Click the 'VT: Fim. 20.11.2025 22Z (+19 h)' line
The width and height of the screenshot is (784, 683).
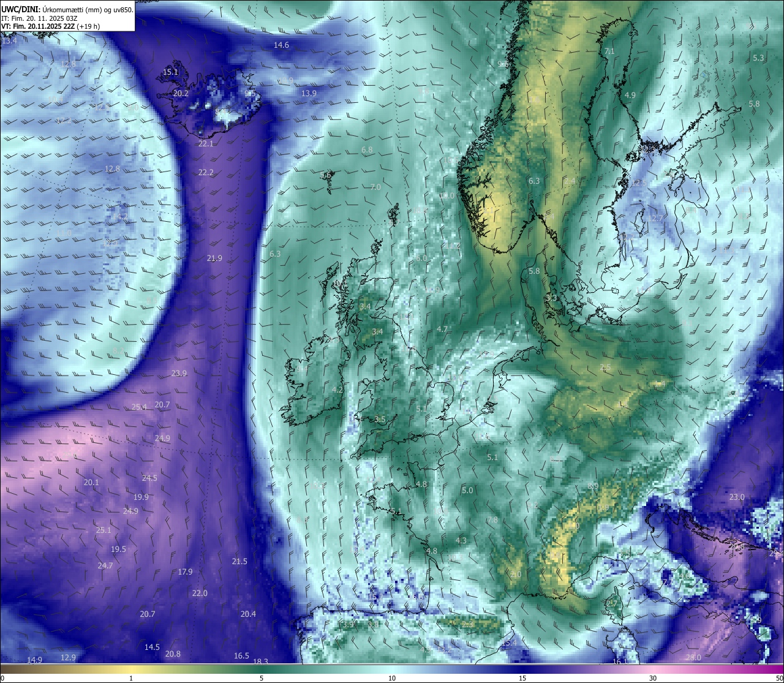pos(51,26)
